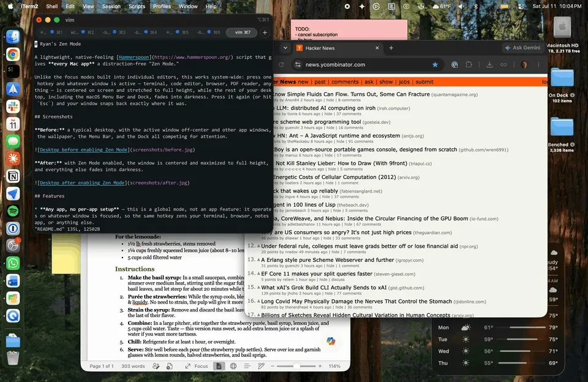This screenshot has width=588, height=382.
Task: Click the Word zoom out minus button
Action: click(273, 366)
